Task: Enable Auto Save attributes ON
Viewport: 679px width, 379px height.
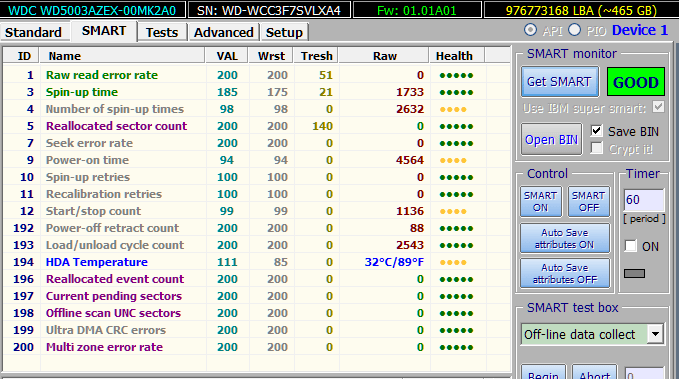Action: [x=565, y=238]
